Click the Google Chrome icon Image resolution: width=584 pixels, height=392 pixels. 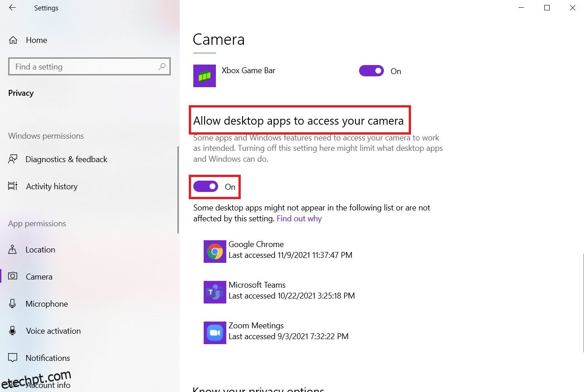pyautogui.click(x=215, y=252)
